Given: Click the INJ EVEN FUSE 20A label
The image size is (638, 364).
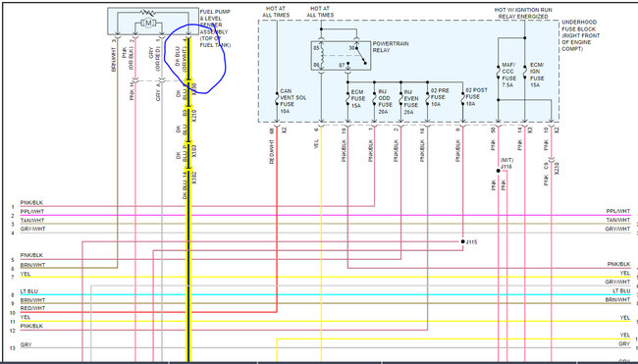Looking at the screenshot, I should [x=410, y=102].
